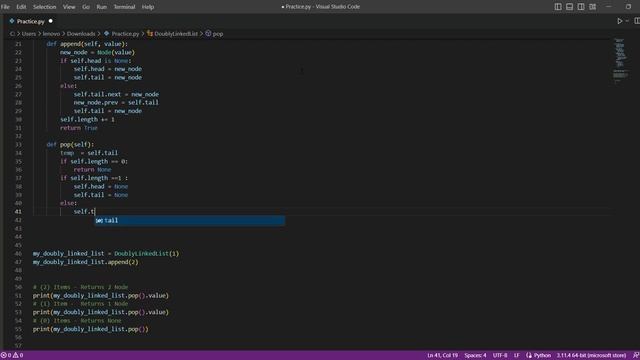Image resolution: width=640 pixels, height=360 pixels.
Task: Click class symbol icon beside DoublyLinkedList breadcrumb
Action: [x=150, y=34]
